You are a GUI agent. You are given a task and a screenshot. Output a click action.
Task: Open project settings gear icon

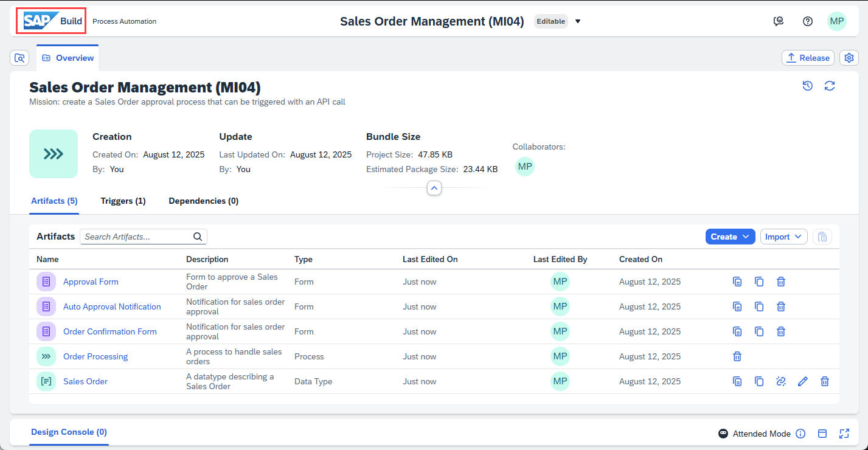tap(849, 58)
